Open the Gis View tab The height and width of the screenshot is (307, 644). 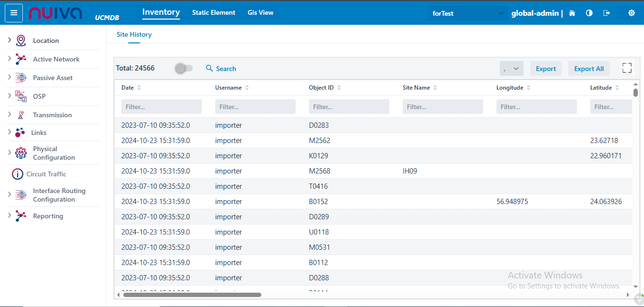(260, 13)
